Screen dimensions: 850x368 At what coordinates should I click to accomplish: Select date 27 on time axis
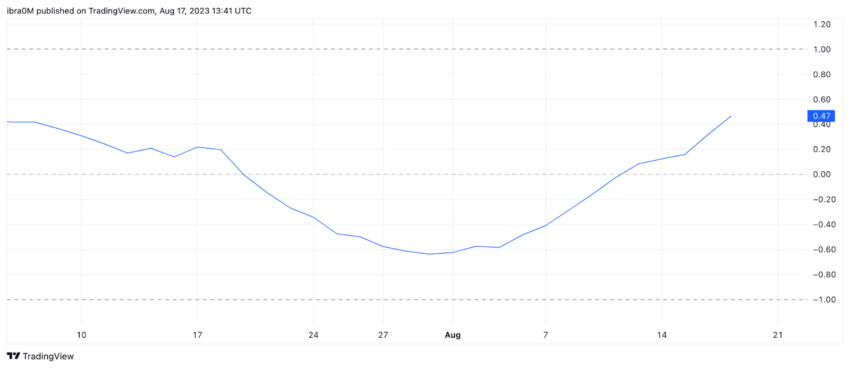click(383, 335)
